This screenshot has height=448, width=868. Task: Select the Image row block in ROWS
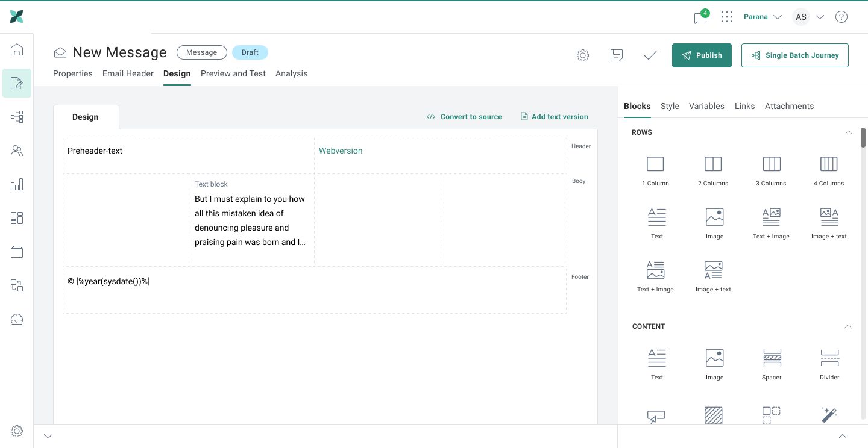pos(714,224)
